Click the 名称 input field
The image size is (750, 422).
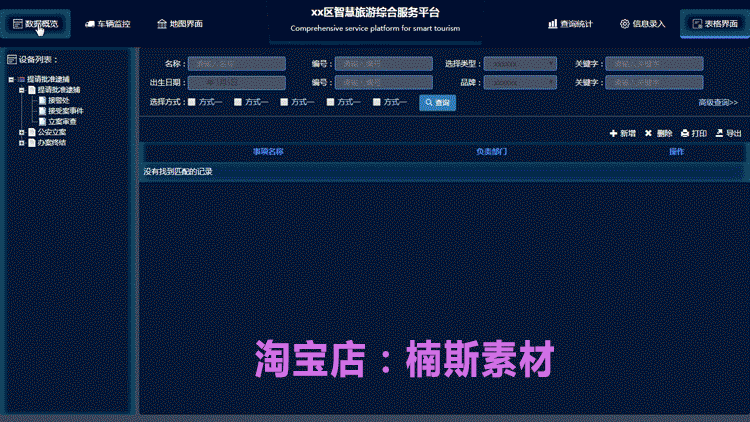click(x=237, y=64)
